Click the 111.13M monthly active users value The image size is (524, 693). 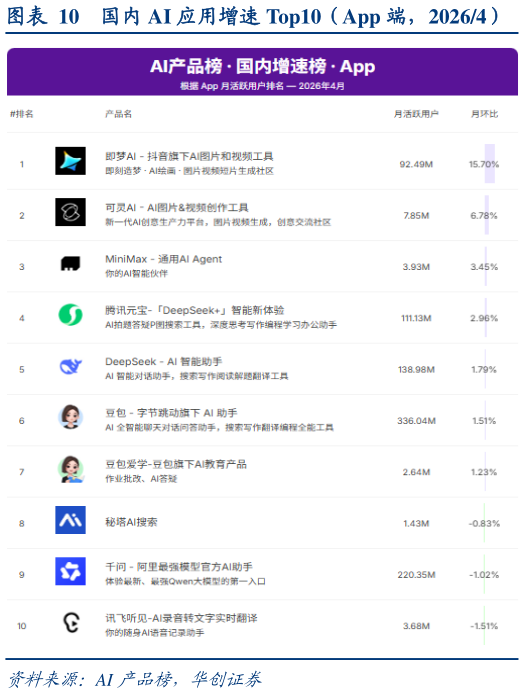click(x=416, y=318)
